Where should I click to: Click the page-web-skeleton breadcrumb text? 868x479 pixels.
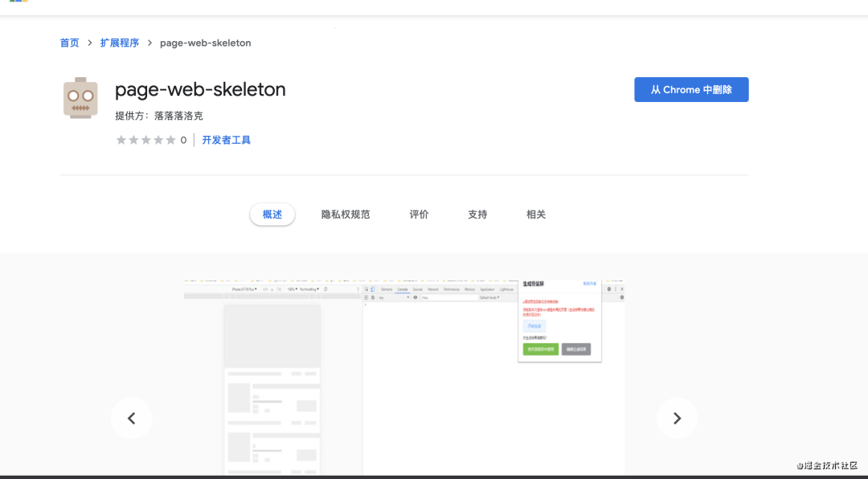[206, 43]
